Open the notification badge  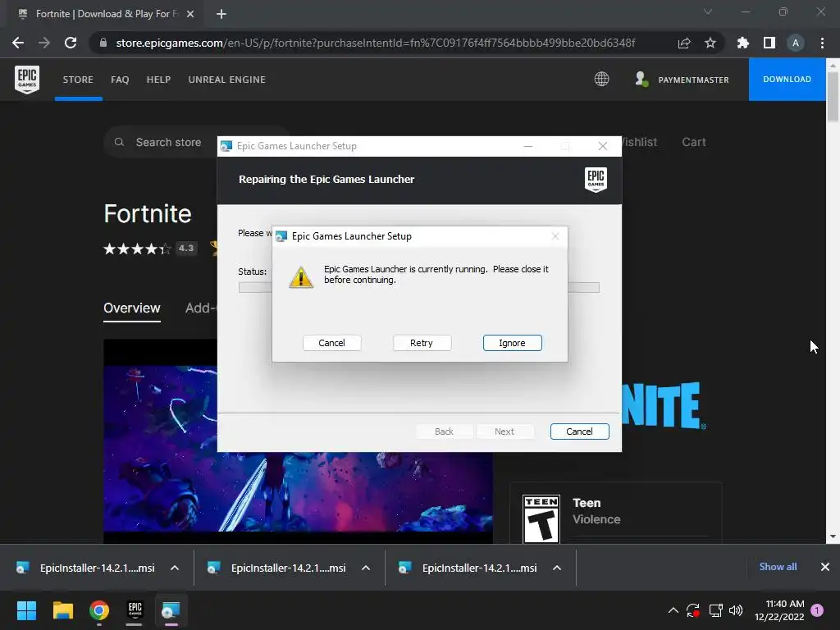(817, 610)
